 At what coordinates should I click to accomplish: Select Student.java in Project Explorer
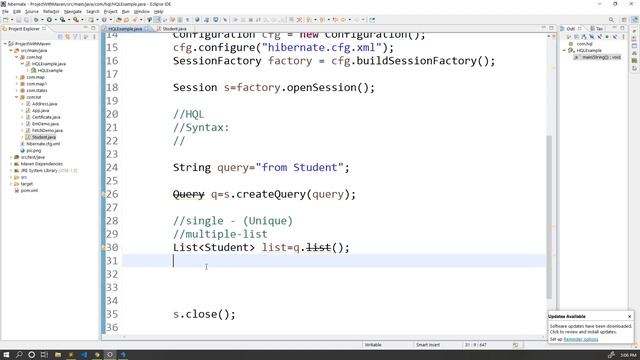point(44,137)
